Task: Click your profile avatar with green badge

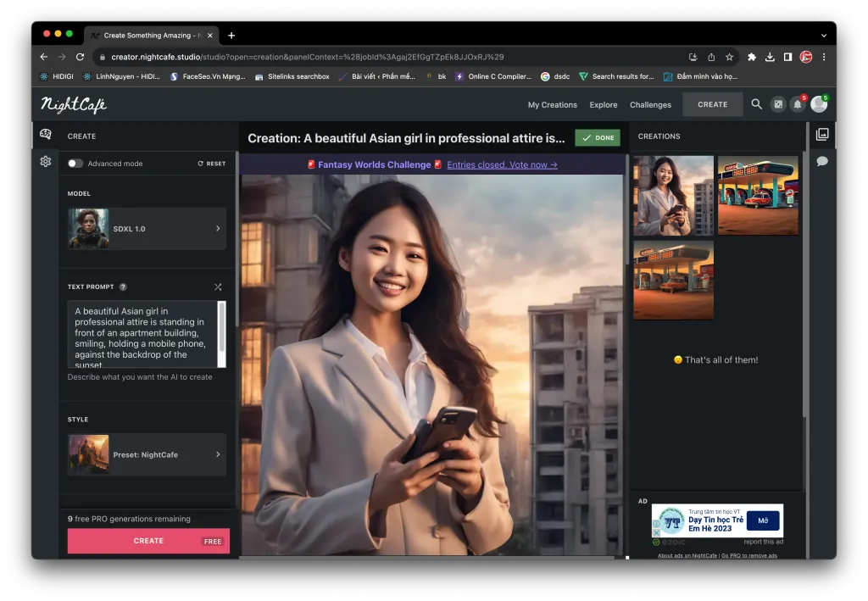Action: 819,104
